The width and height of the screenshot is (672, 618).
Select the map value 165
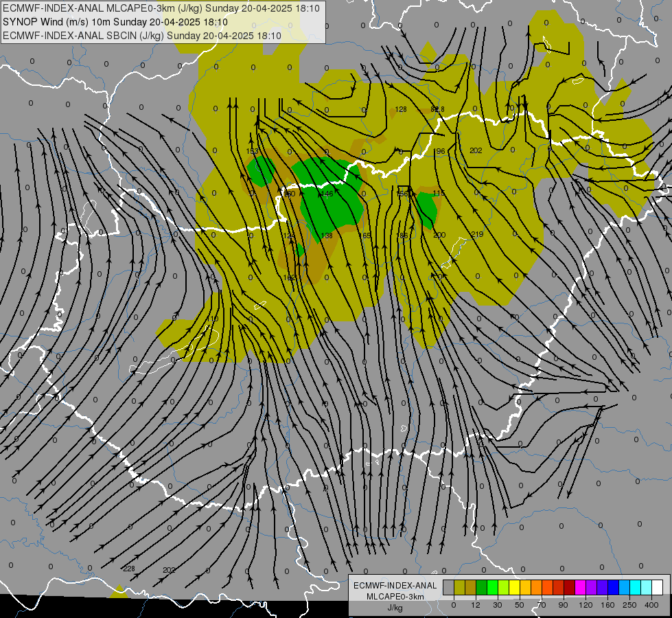[x=364, y=236]
